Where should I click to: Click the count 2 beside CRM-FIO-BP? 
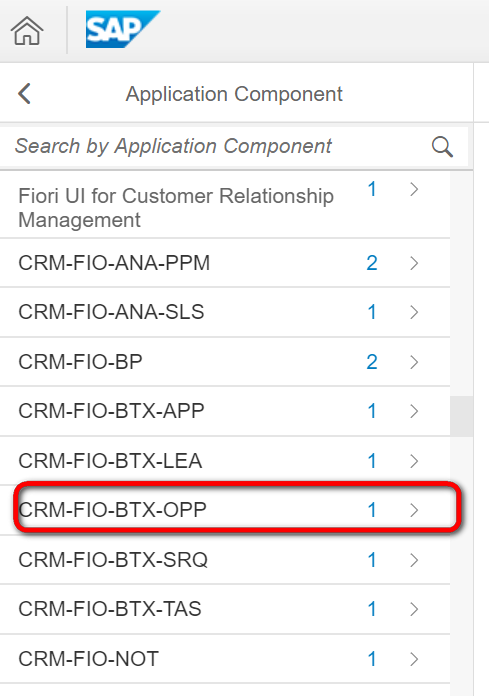[372, 362]
